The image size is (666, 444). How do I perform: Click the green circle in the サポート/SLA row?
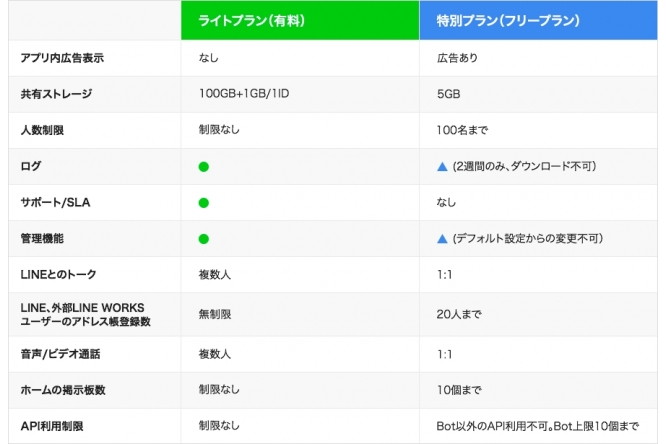(x=203, y=203)
